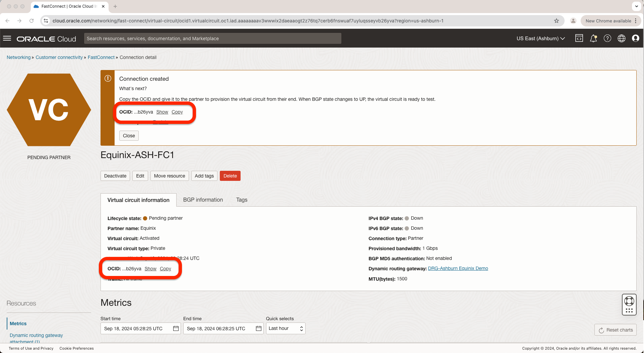Open the DRG-Ashburn Equinix Demo gateway link
This screenshot has width=644, height=353.
point(458,268)
